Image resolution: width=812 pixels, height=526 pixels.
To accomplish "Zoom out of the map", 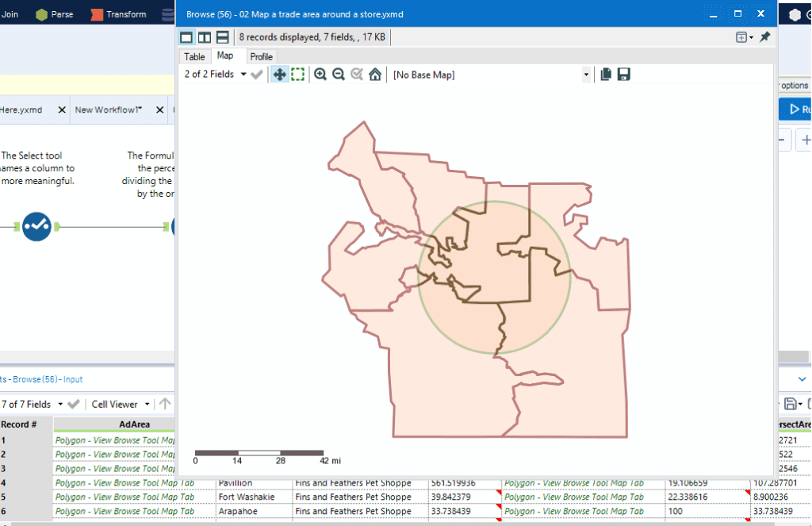I will coord(339,75).
